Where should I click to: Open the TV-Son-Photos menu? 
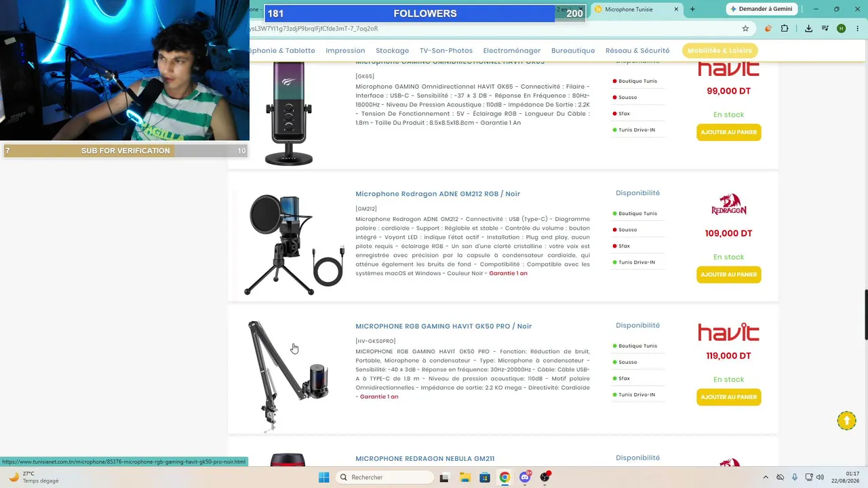[446, 51]
